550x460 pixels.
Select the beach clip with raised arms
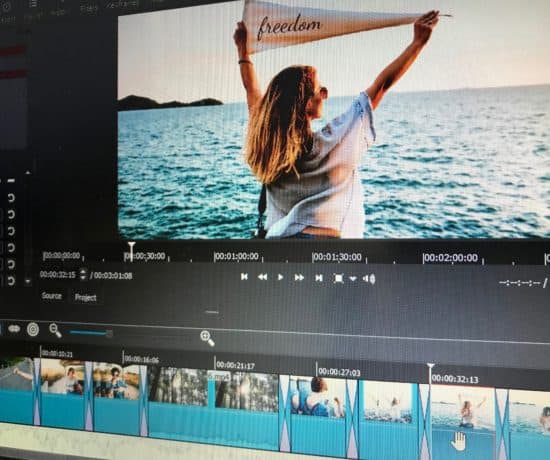click(x=388, y=421)
